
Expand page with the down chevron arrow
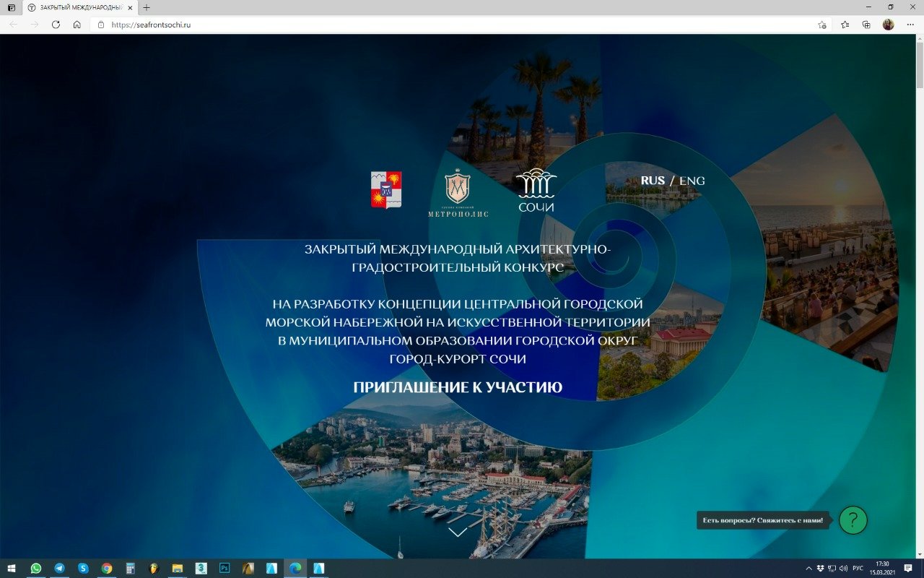tap(458, 532)
